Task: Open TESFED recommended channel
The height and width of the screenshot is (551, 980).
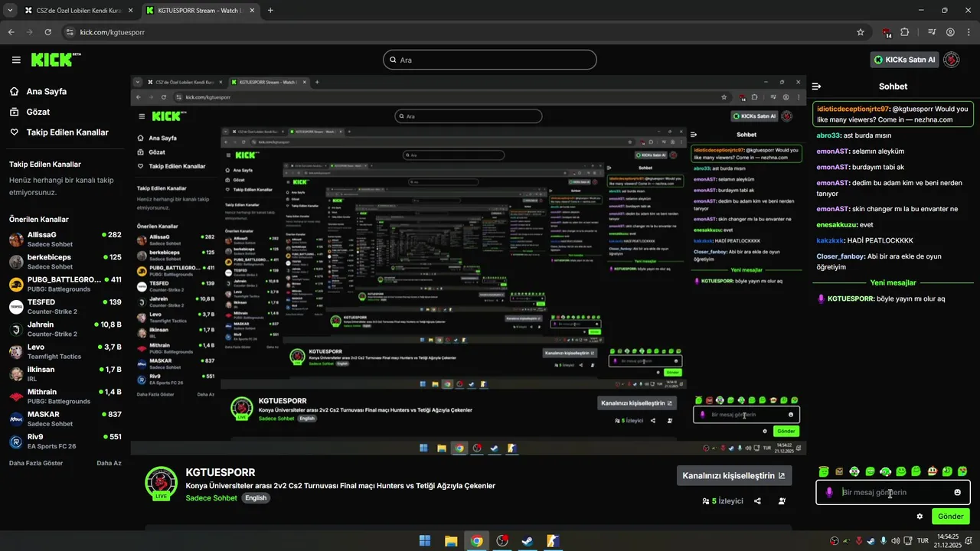Action: [x=65, y=306]
